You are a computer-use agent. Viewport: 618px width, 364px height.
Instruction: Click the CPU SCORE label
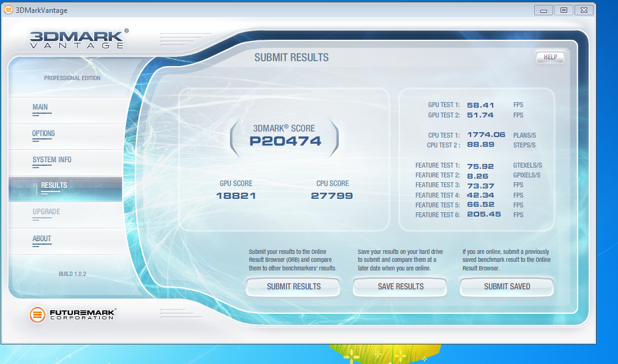pos(332,183)
